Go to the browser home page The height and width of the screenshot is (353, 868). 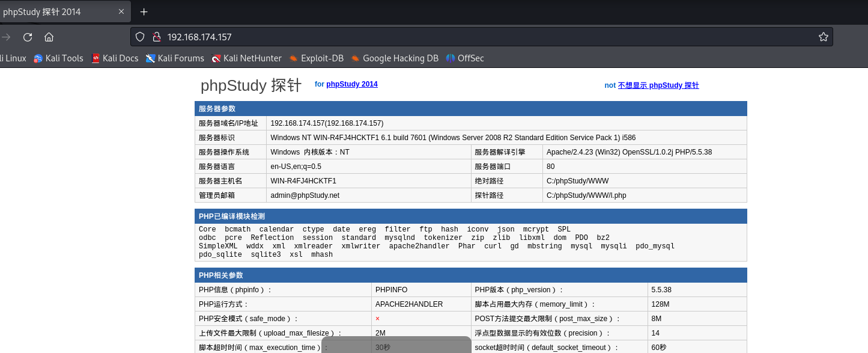[49, 37]
